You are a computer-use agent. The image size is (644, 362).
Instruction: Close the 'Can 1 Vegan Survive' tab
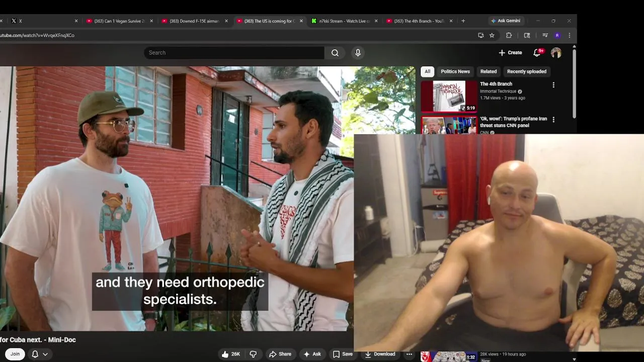(x=151, y=21)
